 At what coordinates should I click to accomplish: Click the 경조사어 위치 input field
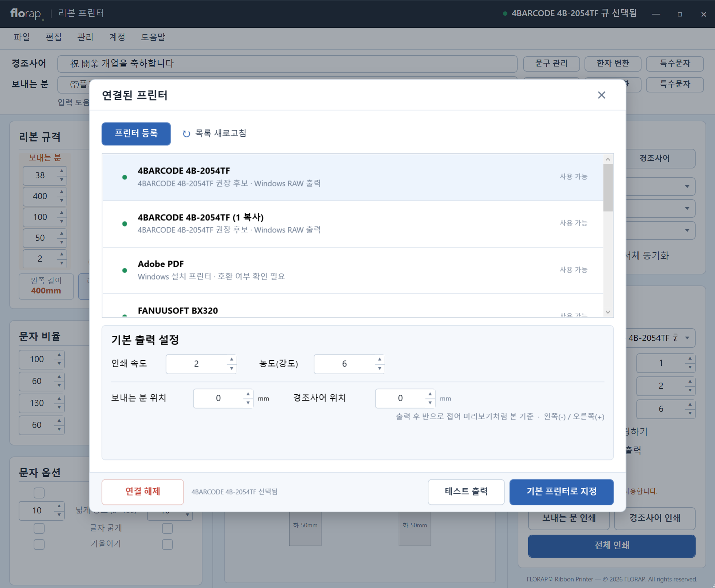(x=401, y=398)
